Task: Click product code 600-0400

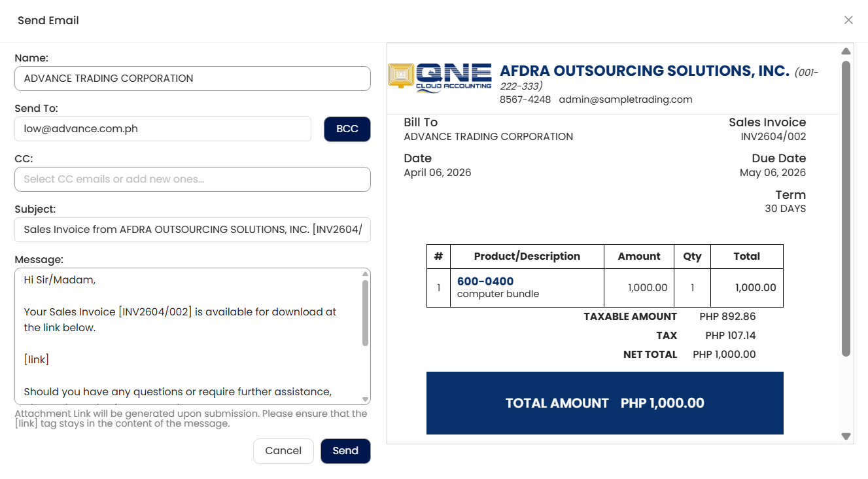Action: [485, 281]
